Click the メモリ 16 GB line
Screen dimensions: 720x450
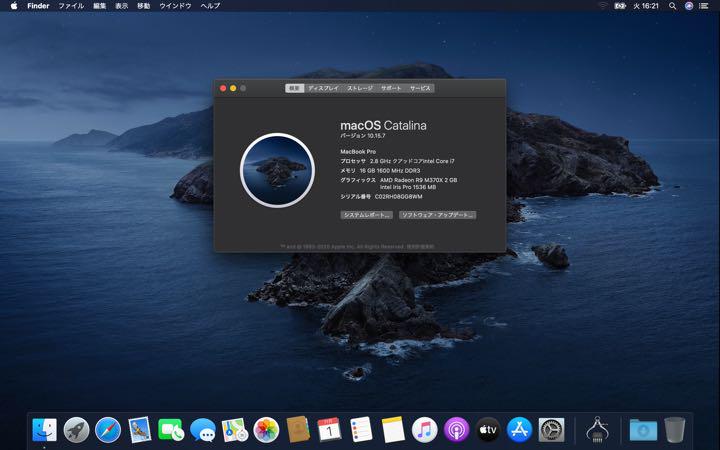click(380, 170)
